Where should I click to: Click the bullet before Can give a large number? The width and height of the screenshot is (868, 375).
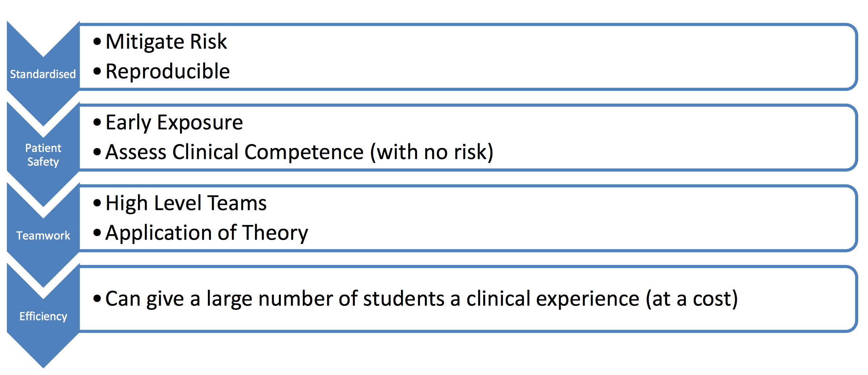[97, 299]
